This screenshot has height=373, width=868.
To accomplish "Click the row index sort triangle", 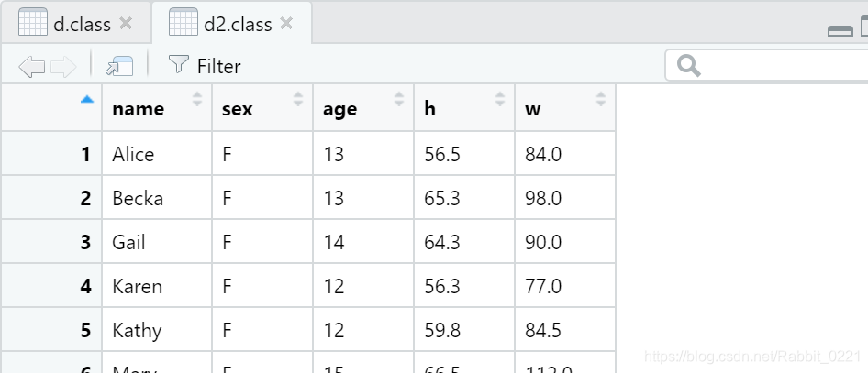I will [87, 99].
